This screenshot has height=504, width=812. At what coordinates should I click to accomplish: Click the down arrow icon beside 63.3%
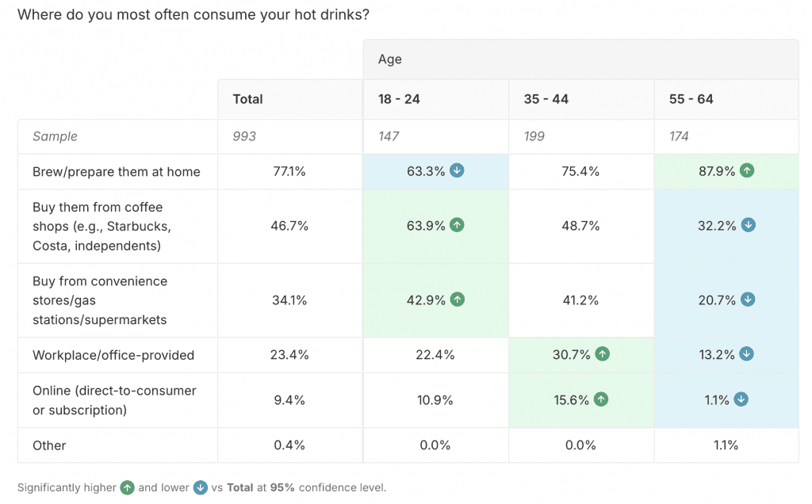pos(457,171)
